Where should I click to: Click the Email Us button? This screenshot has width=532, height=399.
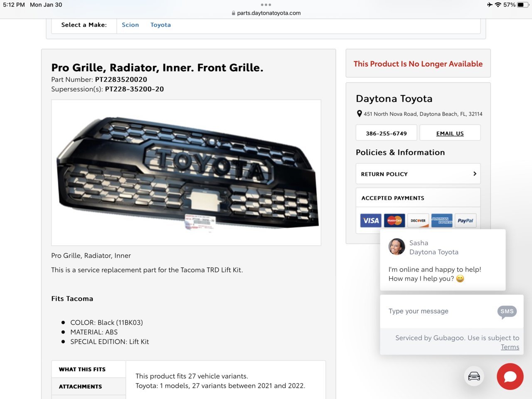[x=450, y=133]
